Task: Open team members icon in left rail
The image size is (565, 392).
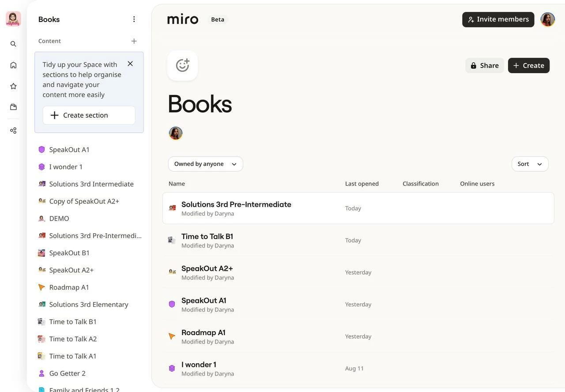Action: click(x=13, y=131)
